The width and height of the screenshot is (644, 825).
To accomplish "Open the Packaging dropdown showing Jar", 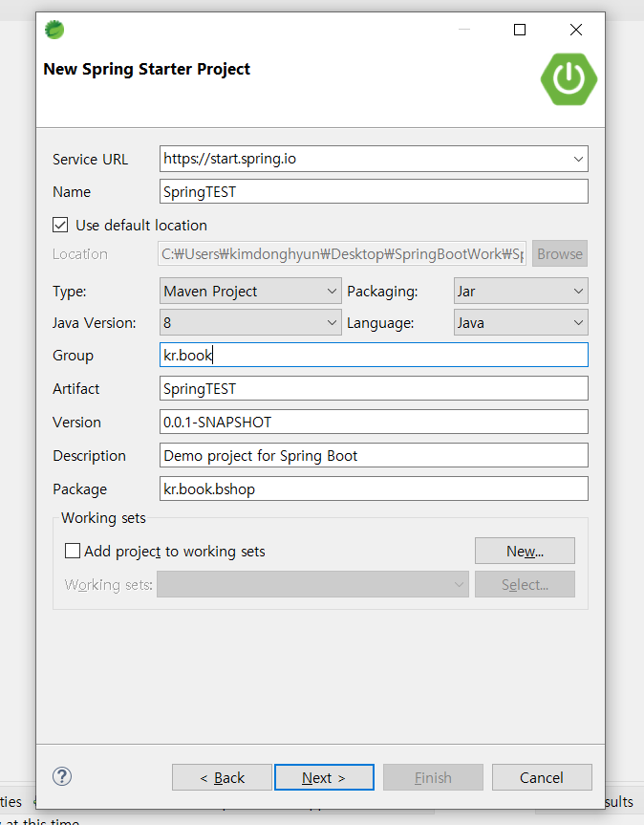I will point(521,291).
